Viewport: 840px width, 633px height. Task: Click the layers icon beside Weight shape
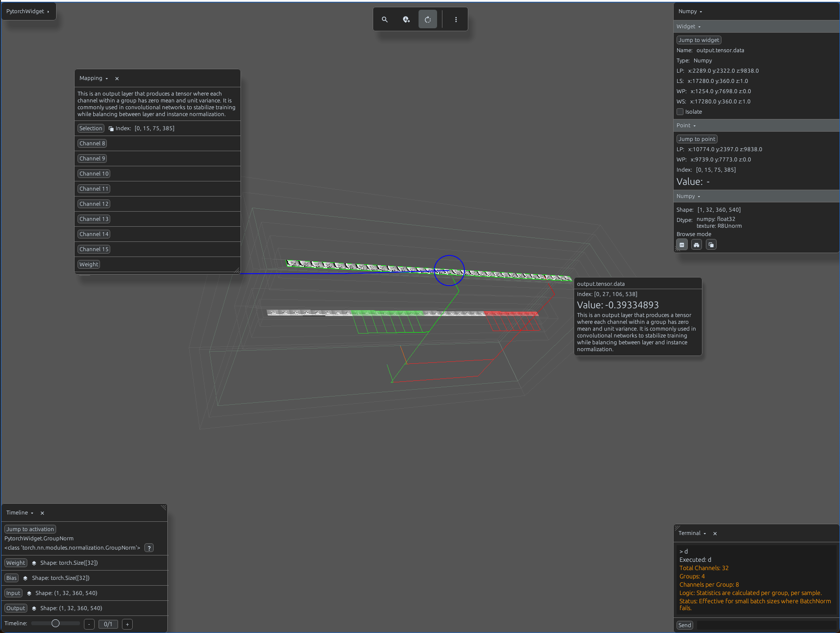pos(34,563)
